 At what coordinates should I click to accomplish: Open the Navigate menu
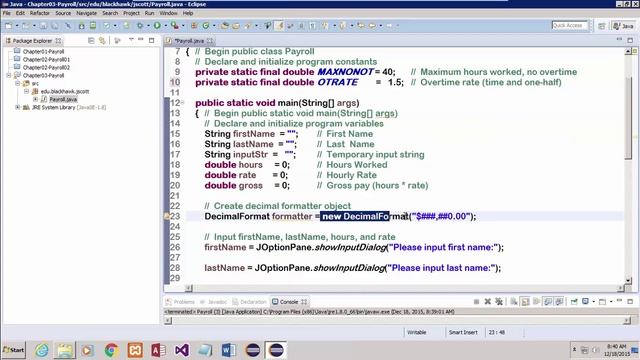[x=87, y=13]
